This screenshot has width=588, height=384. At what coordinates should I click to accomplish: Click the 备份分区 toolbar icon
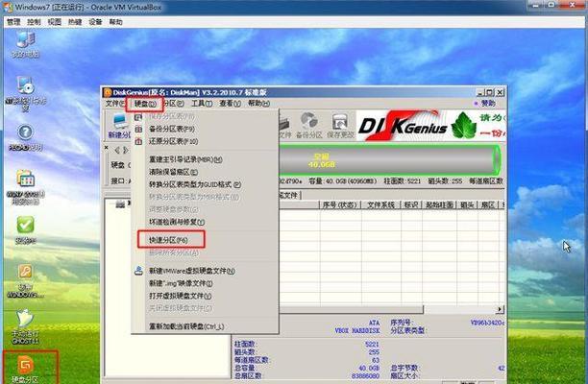pyautogui.click(x=309, y=126)
